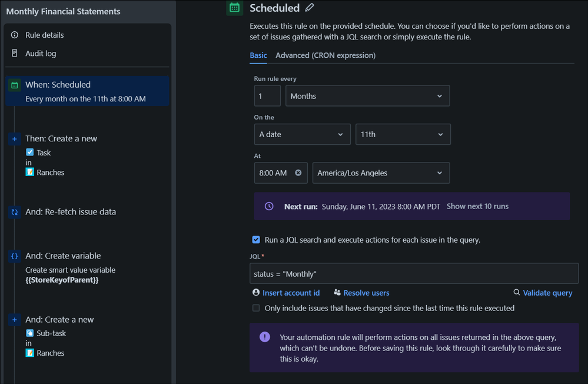Click the Audit log document icon
Viewport: 588px width, 384px height.
[x=15, y=54]
